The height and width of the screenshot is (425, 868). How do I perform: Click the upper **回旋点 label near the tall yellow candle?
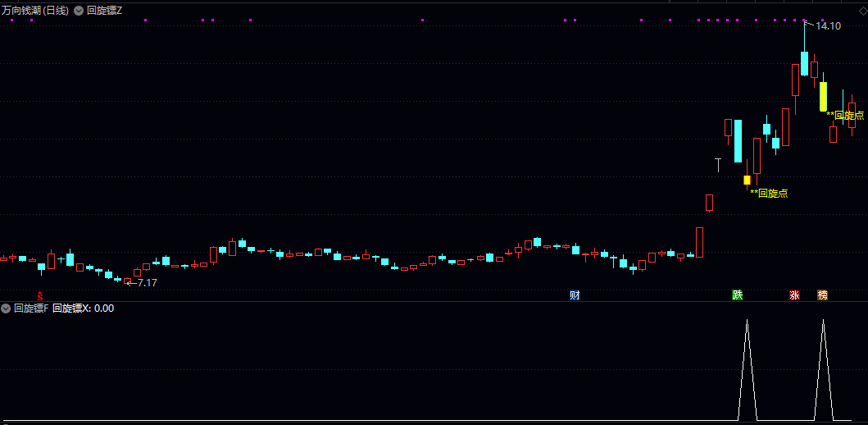coord(845,115)
